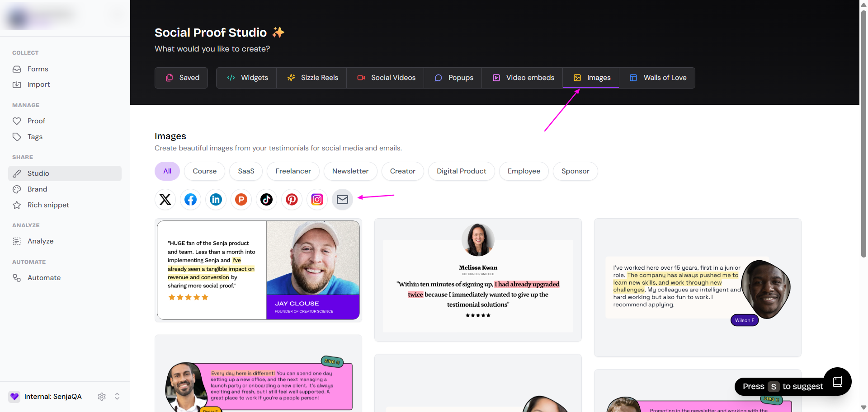
Task: Expand the workspace switcher chevrons
Action: [x=117, y=397]
